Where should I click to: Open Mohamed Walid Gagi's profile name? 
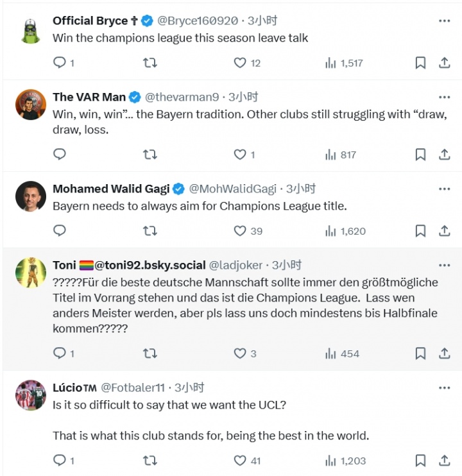click(x=111, y=189)
